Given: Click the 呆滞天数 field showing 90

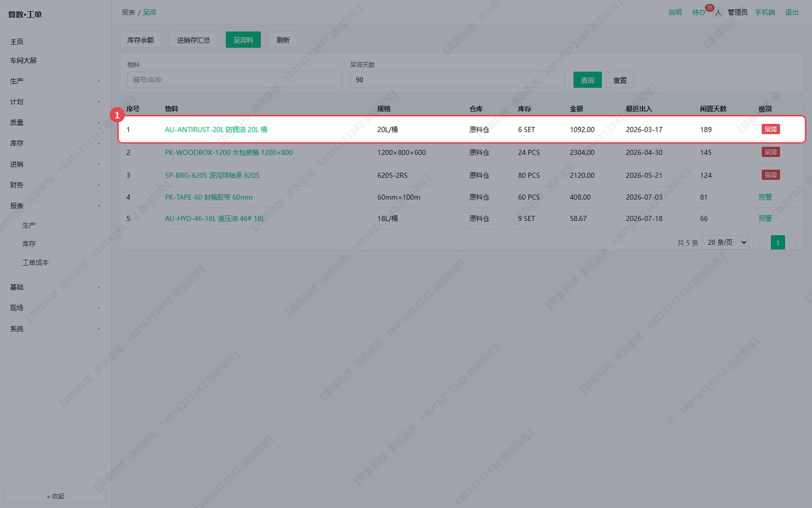Looking at the screenshot, I should point(457,80).
